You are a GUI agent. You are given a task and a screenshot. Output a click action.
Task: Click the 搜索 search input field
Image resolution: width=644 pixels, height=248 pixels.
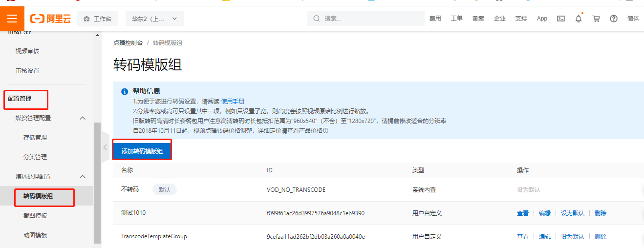pyautogui.click(x=366, y=19)
